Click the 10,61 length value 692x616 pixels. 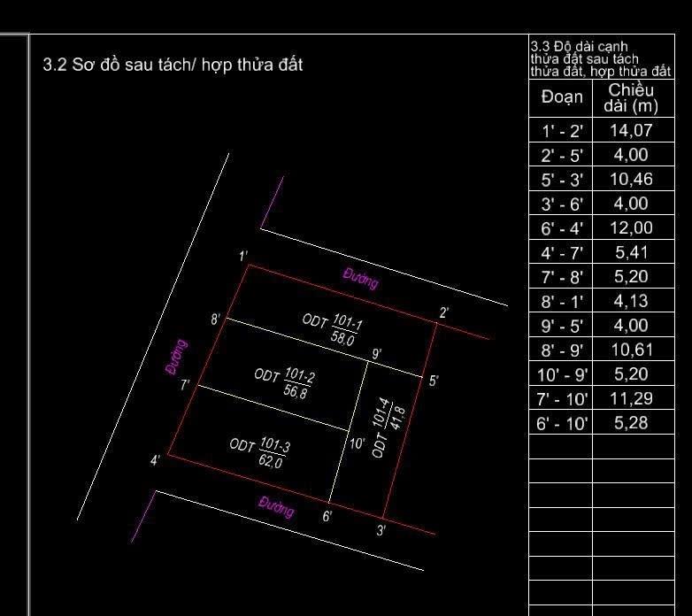point(631,350)
